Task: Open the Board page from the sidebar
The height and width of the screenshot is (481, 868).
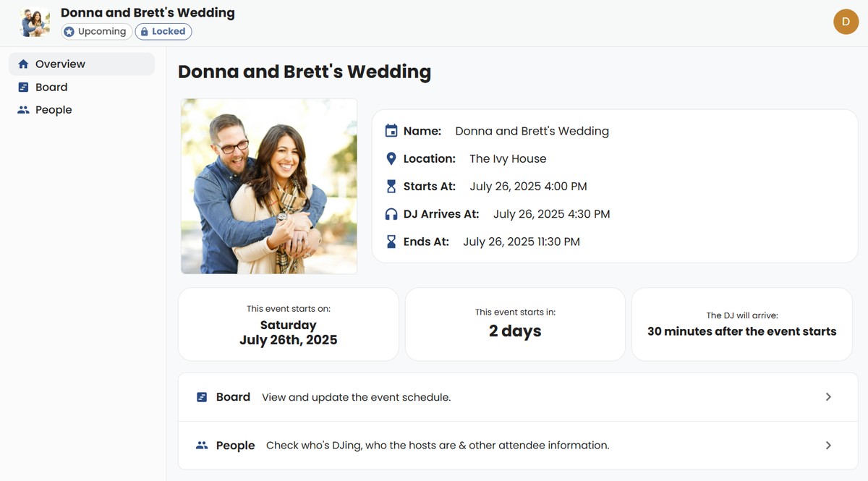Action: pyautogui.click(x=82, y=88)
